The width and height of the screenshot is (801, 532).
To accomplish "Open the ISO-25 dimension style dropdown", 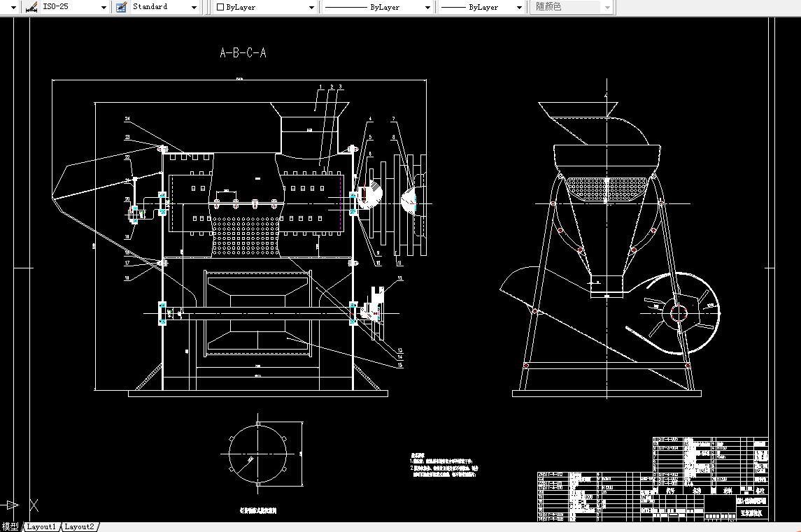I will tap(104, 7).
